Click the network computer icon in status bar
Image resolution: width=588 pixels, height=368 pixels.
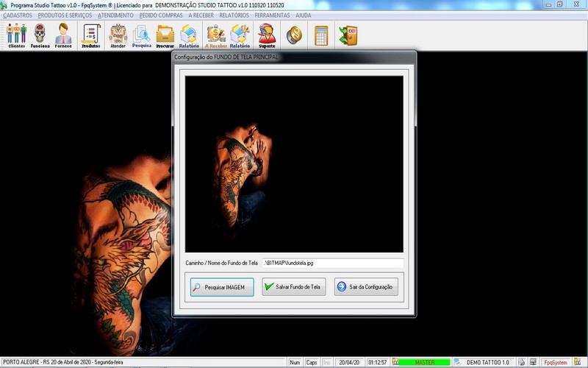(x=532, y=362)
